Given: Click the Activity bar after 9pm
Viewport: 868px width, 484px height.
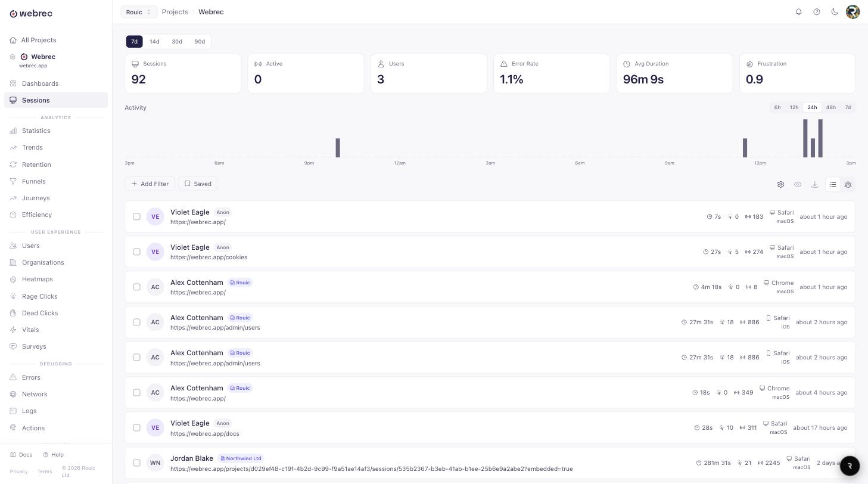Looking at the screenshot, I should tap(338, 148).
